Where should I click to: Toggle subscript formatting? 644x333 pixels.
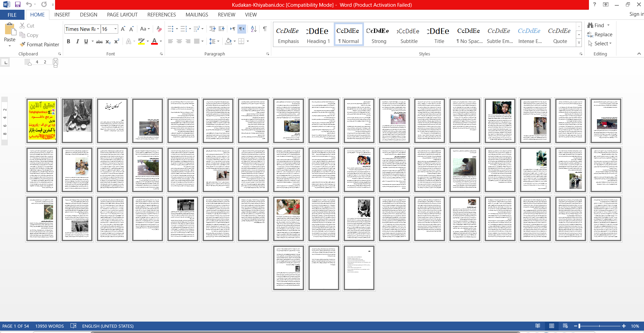tap(108, 41)
